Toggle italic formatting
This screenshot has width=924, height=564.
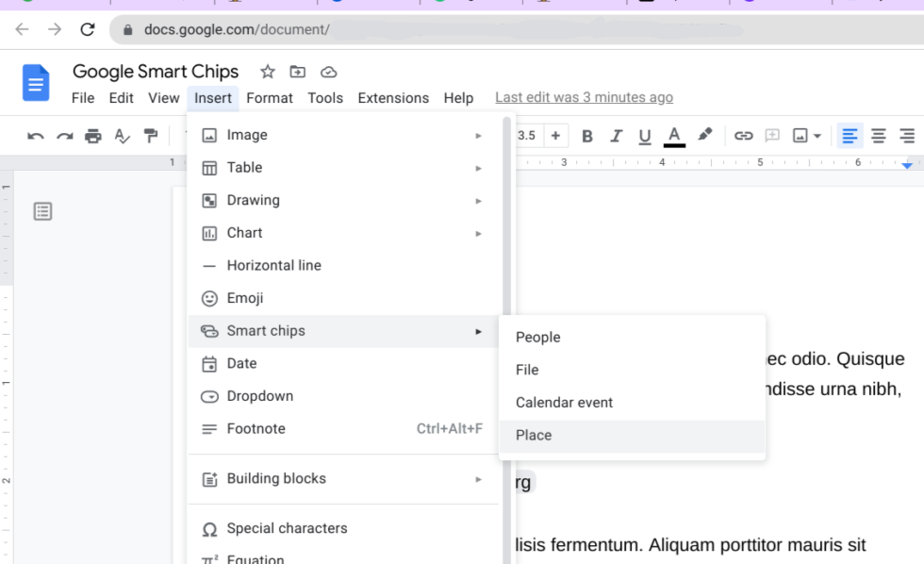point(616,136)
